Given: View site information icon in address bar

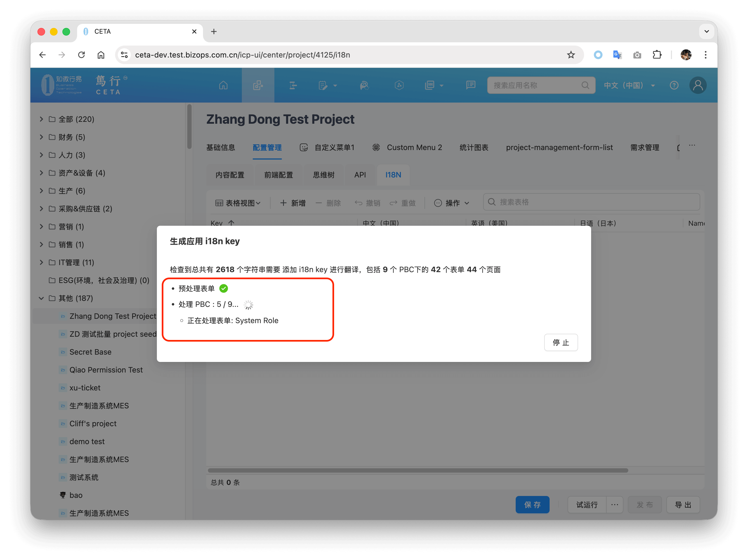Looking at the screenshot, I should click(125, 55).
